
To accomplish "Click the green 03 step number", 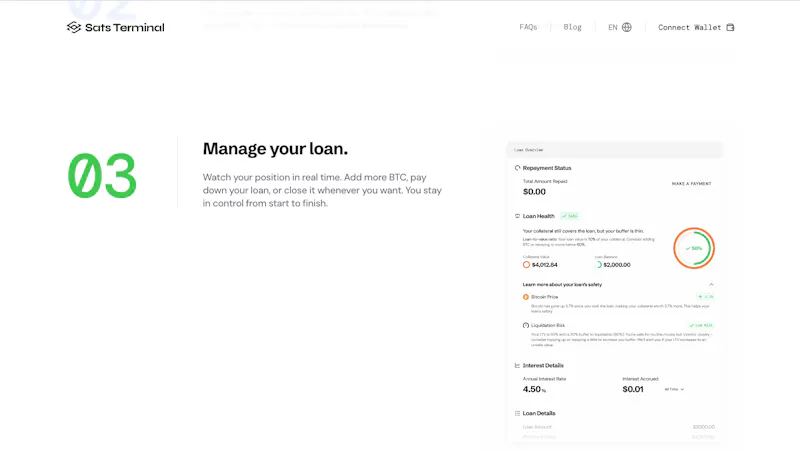I will (x=102, y=176).
